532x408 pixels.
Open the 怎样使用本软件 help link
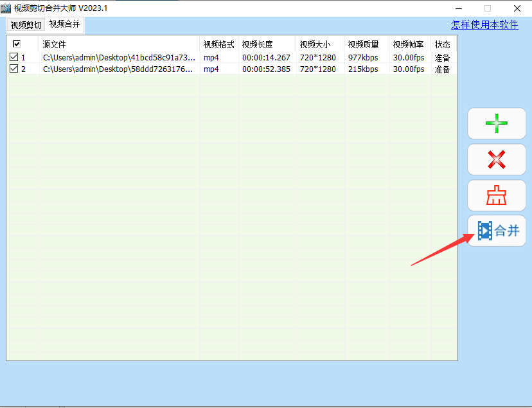pos(484,24)
